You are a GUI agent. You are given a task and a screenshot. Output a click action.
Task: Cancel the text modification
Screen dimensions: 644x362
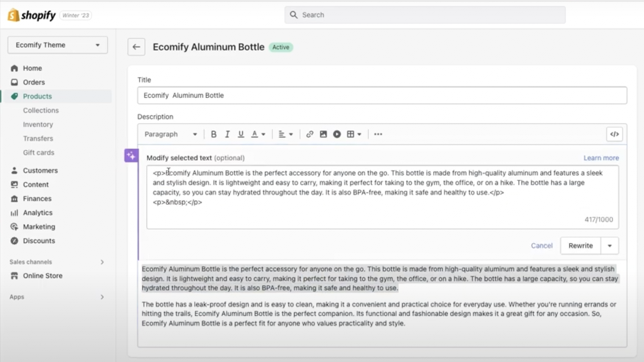(542, 246)
